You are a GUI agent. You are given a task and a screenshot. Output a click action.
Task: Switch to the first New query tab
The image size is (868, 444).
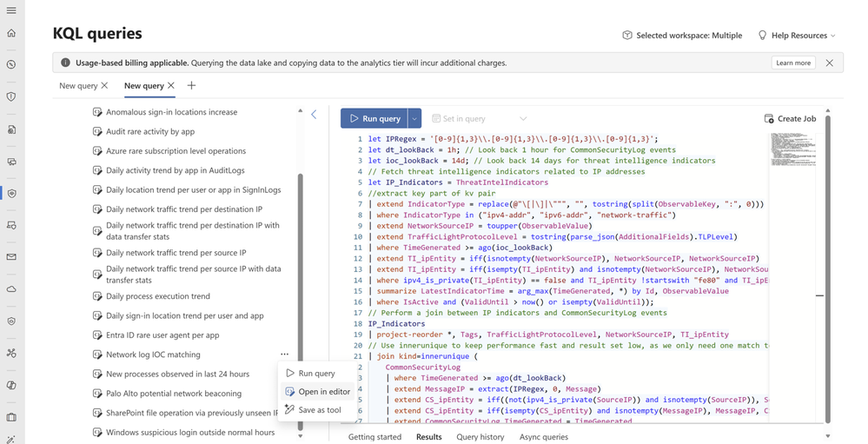coord(78,86)
